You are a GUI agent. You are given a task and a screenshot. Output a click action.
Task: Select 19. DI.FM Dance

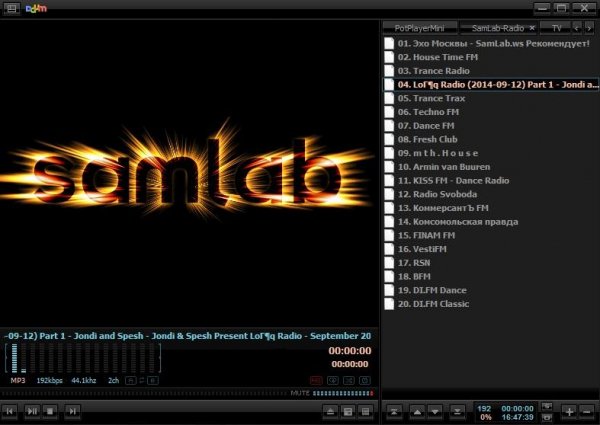click(491, 290)
